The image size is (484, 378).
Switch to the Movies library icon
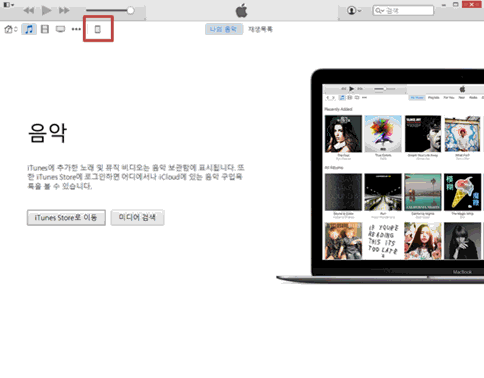point(45,29)
